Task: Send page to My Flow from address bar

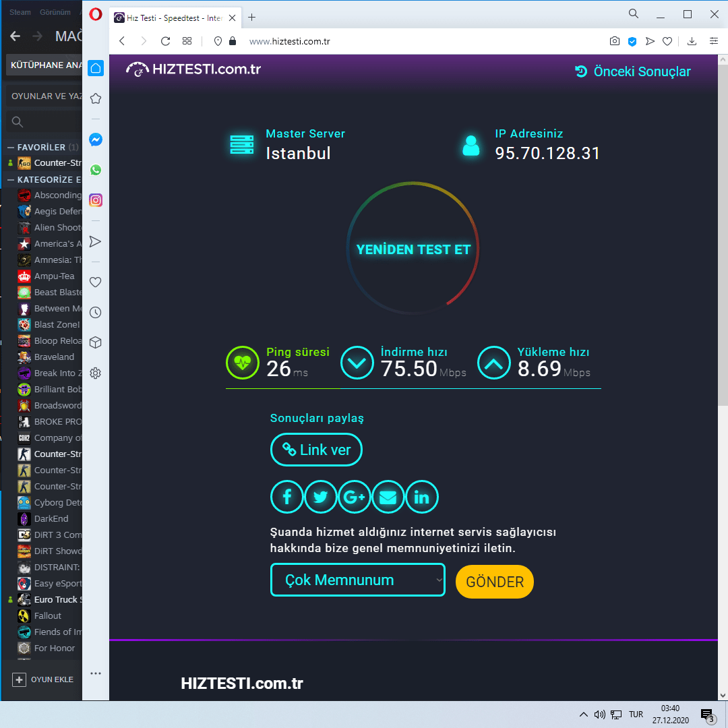Action: tap(650, 41)
